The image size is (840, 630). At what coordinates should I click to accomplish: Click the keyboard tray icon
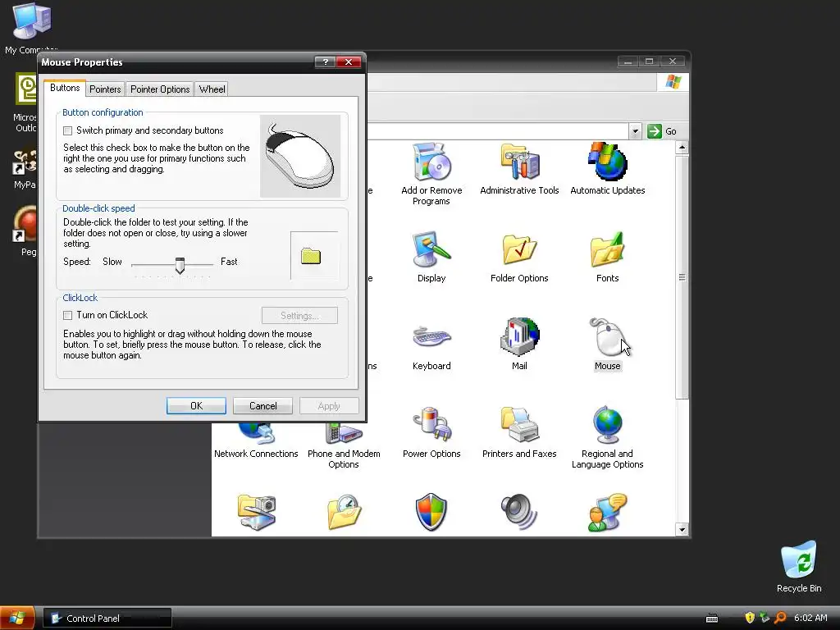[x=712, y=619]
